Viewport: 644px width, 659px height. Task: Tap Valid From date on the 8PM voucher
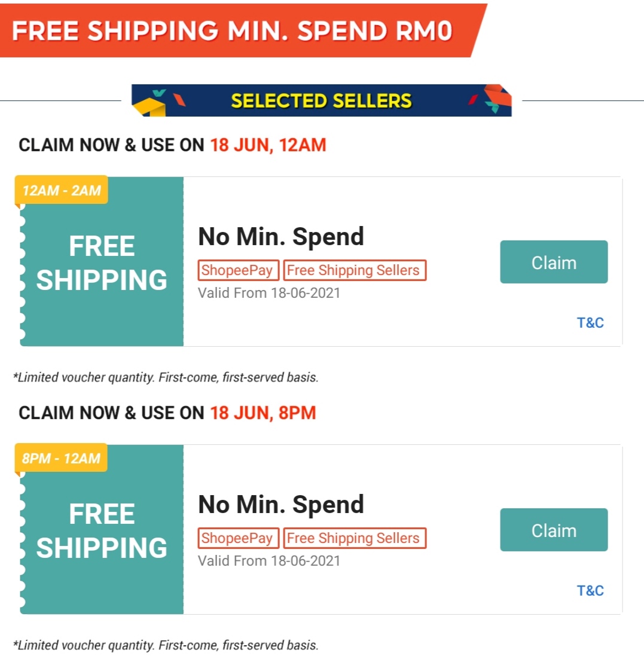(269, 561)
